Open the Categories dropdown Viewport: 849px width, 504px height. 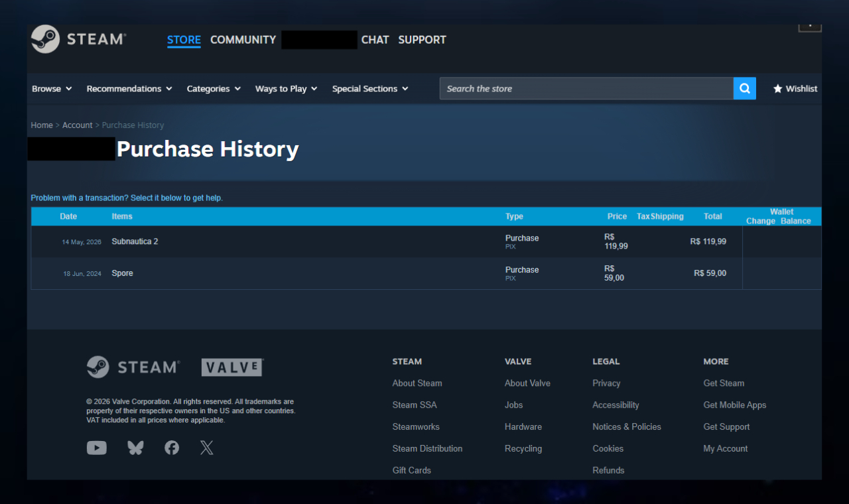pyautogui.click(x=214, y=89)
